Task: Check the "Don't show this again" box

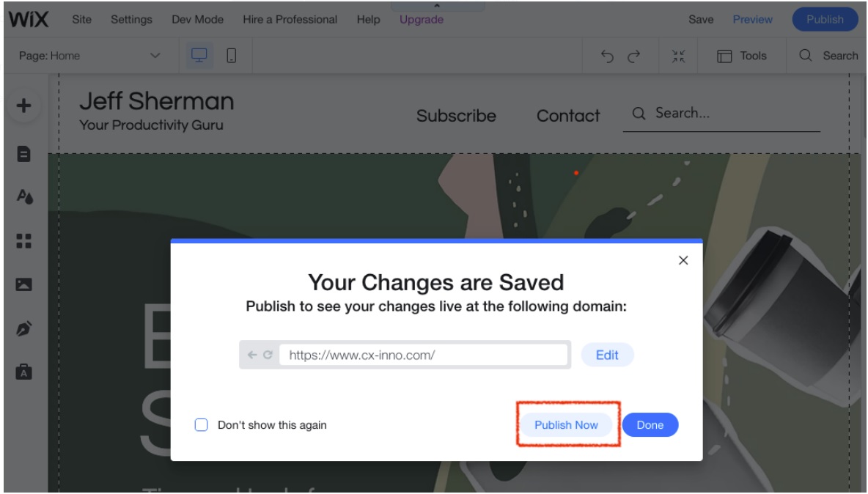Action: click(202, 425)
